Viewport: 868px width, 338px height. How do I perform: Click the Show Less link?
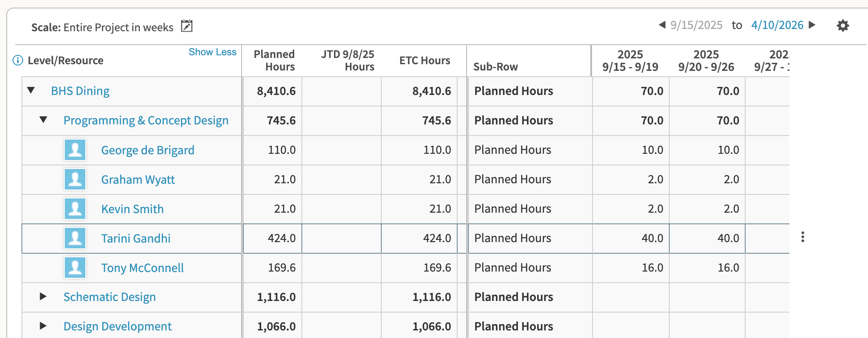pyautogui.click(x=213, y=52)
